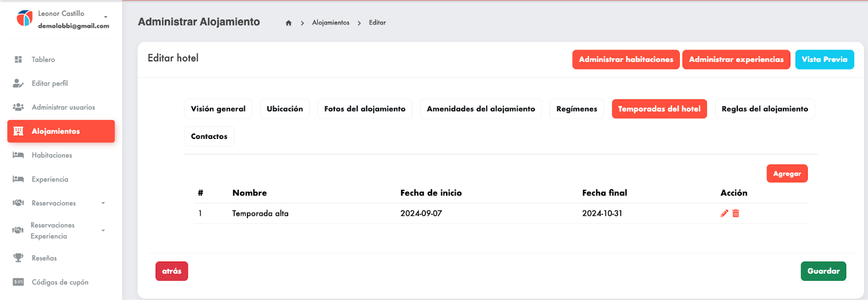Click the Administrar usuarios group icon
868x300 pixels.
click(18, 107)
